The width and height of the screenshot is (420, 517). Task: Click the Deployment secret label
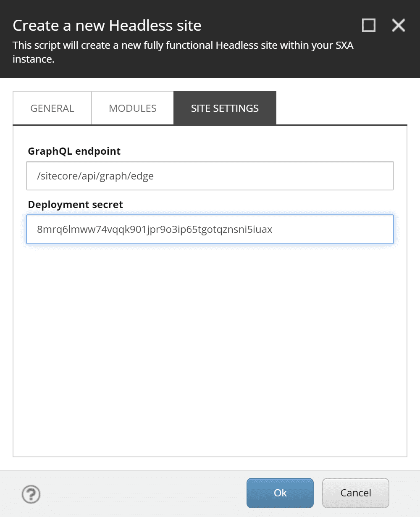[x=76, y=205]
